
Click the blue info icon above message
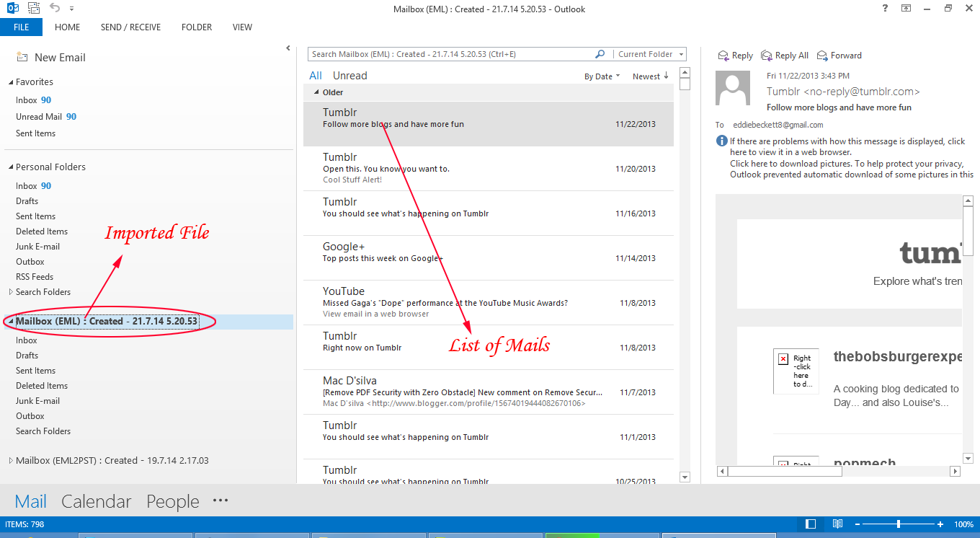point(721,141)
